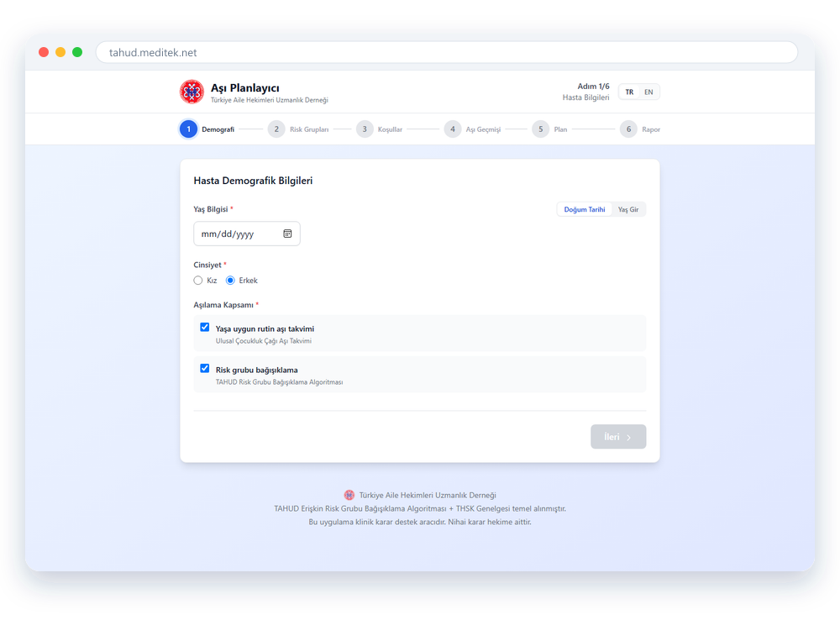
Task: Click the step 3 Koşullar circle
Action: [x=365, y=129]
